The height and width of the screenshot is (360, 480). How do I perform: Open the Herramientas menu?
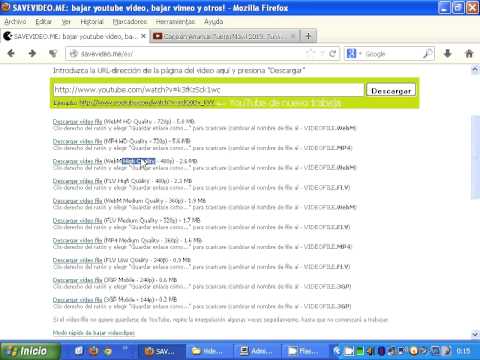coord(175,22)
